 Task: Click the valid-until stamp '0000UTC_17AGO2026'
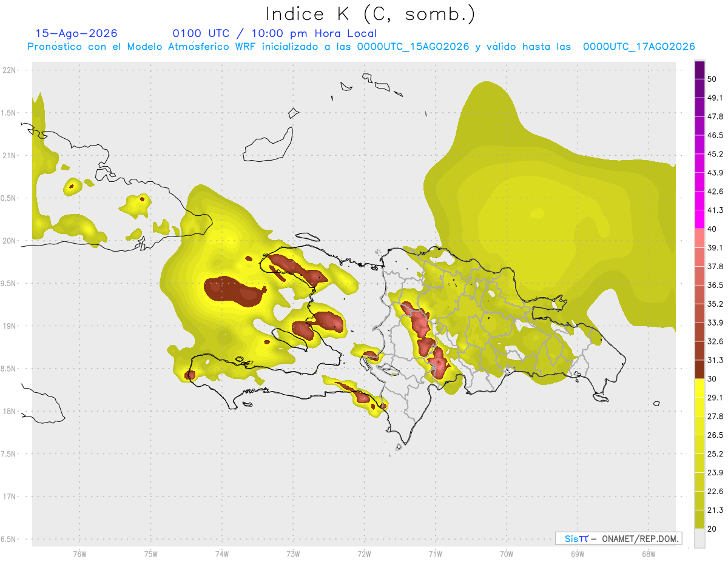pos(639,47)
